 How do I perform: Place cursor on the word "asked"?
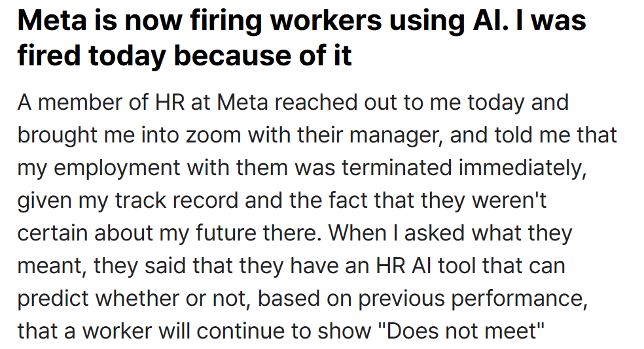point(435,233)
